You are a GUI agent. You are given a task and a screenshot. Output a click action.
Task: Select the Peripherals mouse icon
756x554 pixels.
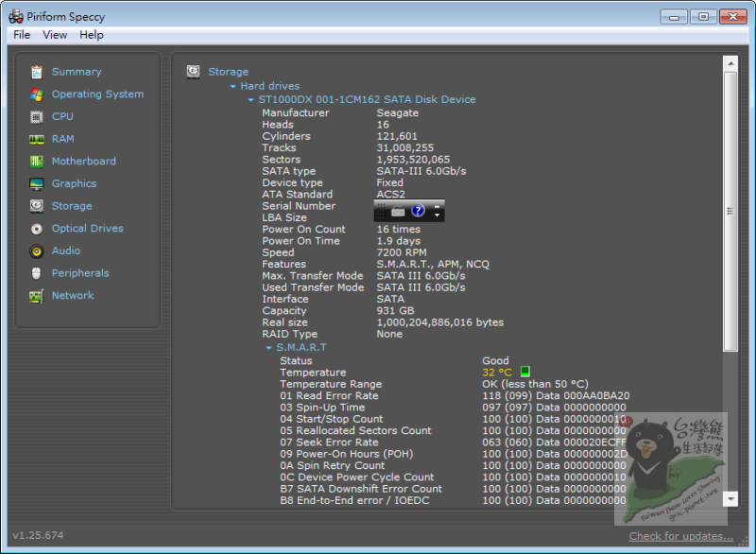click(x=37, y=273)
